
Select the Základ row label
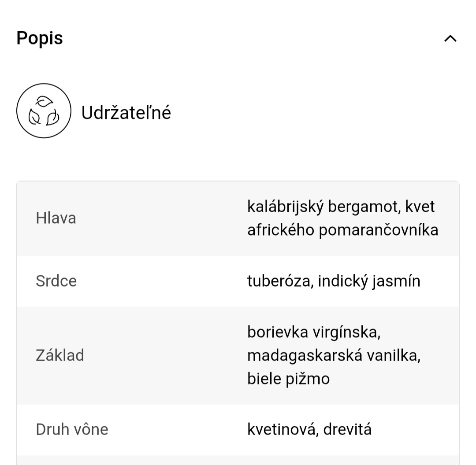[x=60, y=355]
